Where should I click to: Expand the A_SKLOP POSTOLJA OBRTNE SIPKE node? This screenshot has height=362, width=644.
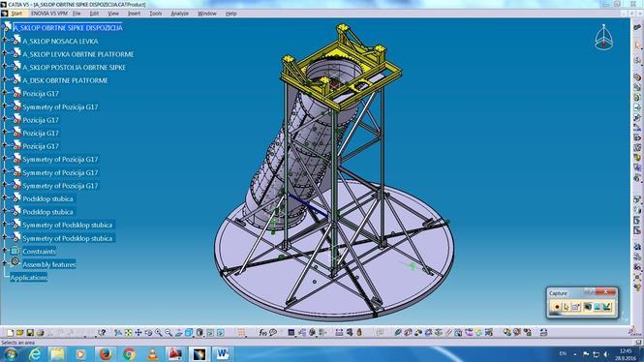(x=5, y=67)
